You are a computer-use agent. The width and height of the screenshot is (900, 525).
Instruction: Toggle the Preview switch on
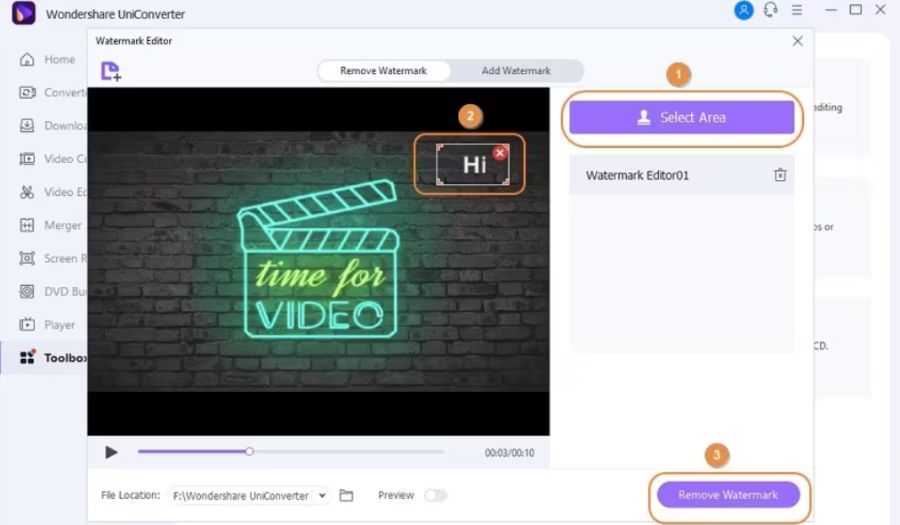pyautogui.click(x=436, y=495)
